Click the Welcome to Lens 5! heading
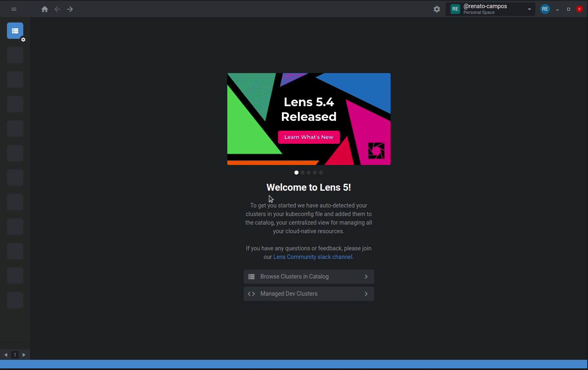 point(309,187)
